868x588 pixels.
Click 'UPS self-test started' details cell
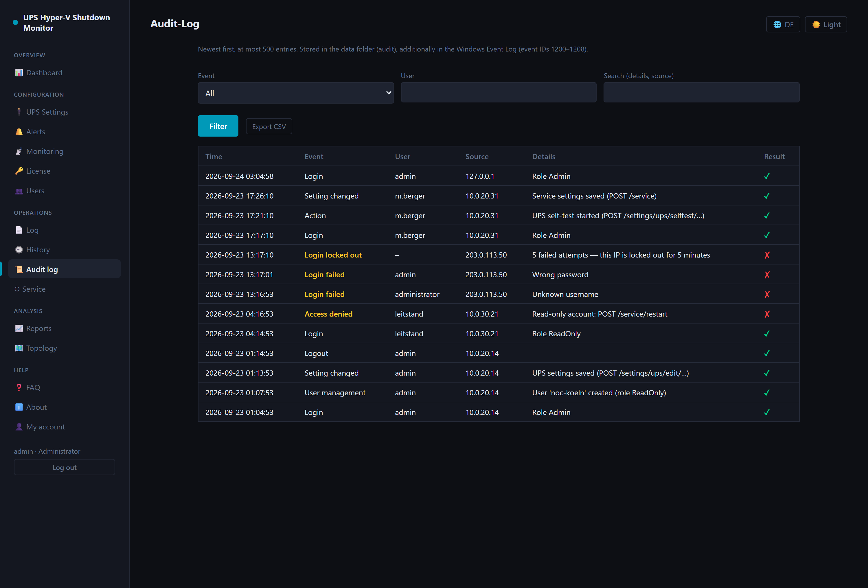point(618,216)
